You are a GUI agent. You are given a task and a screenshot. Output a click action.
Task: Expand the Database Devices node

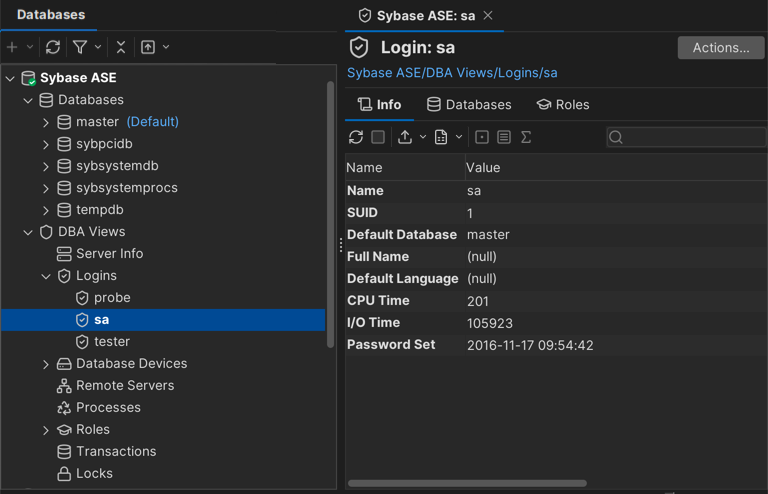pyautogui.click(x=46, y=364)
